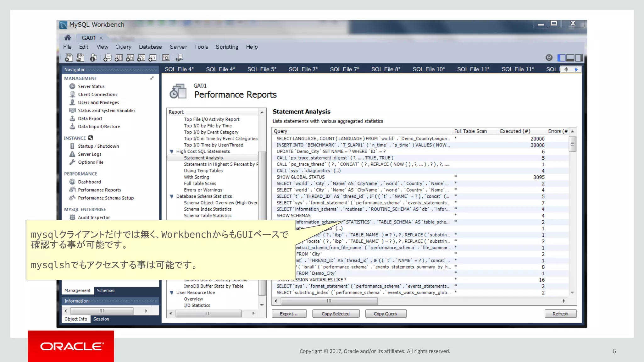
Task: Collapse the High Cost SQL Statements group
Action: click(x=171, y=151)
